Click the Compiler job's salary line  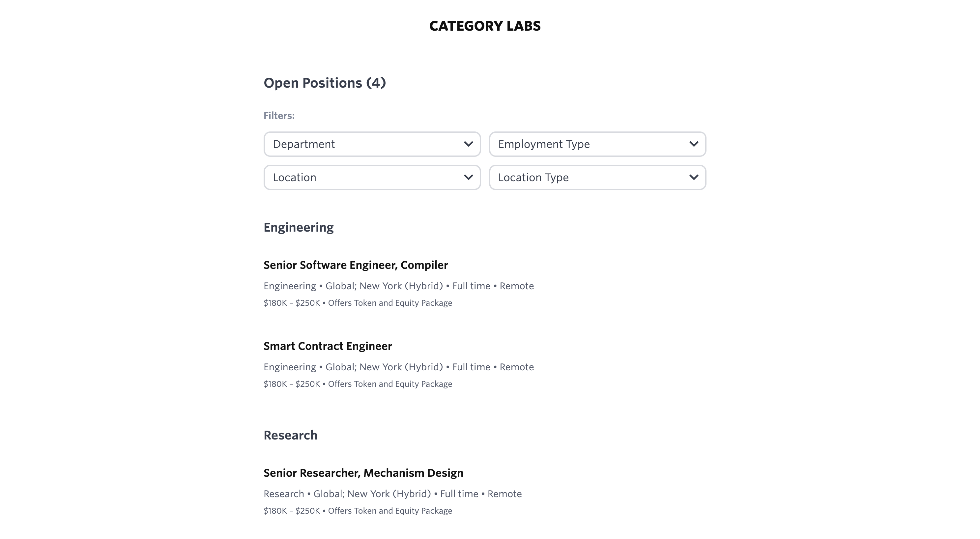pyautogui.click(x=358, y=303)
